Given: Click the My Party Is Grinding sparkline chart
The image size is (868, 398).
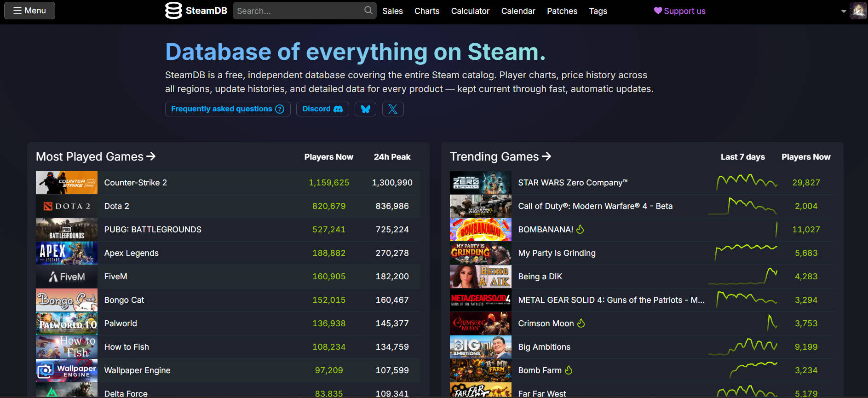Looking at the screenshot, I should (746, 253).
